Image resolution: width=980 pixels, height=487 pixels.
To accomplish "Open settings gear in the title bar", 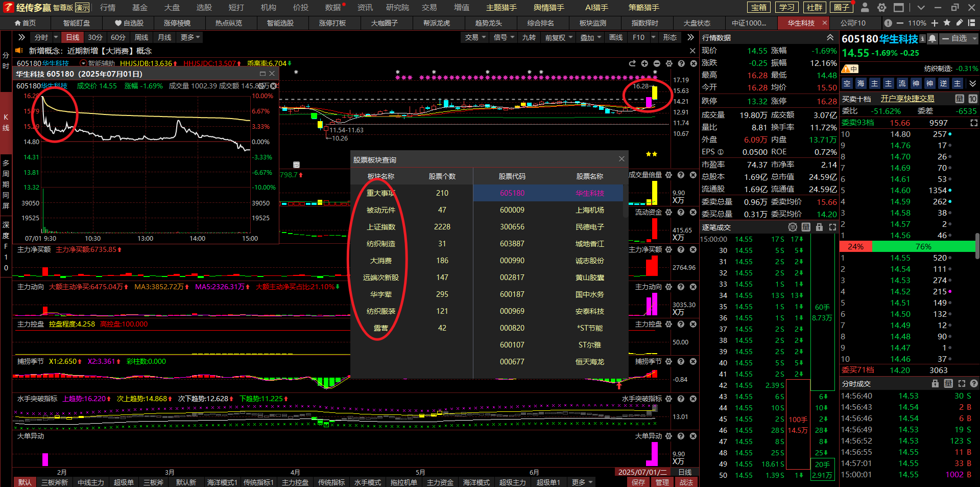I will 882,8.
